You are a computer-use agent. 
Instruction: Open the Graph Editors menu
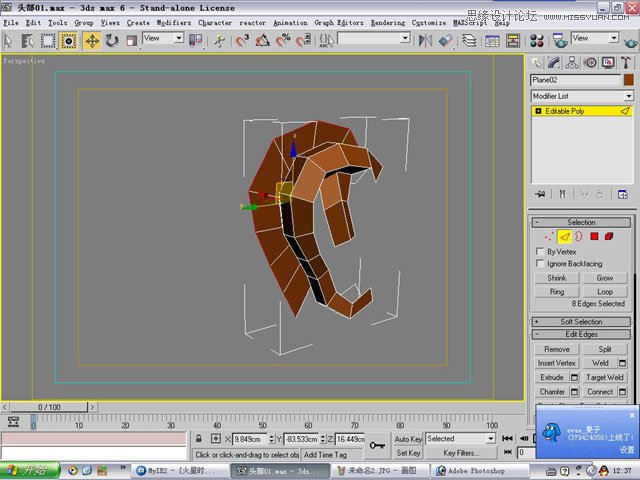(x=339, y=23)
